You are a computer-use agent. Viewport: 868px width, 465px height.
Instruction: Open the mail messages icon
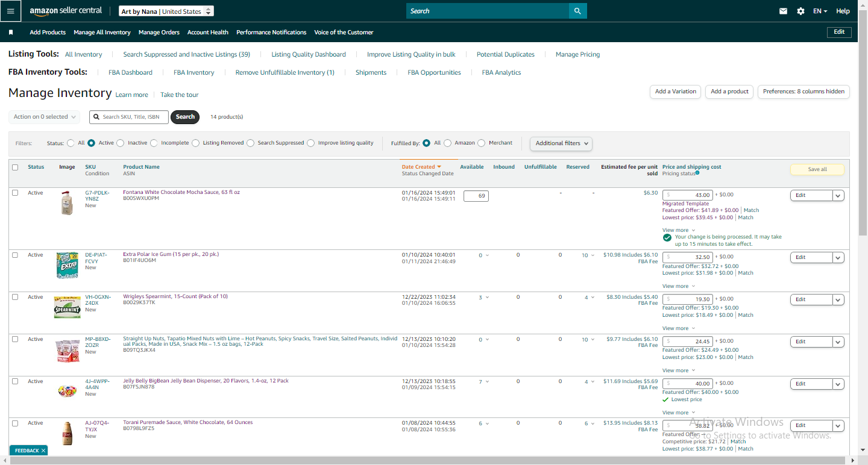click(x=783, y=11)
